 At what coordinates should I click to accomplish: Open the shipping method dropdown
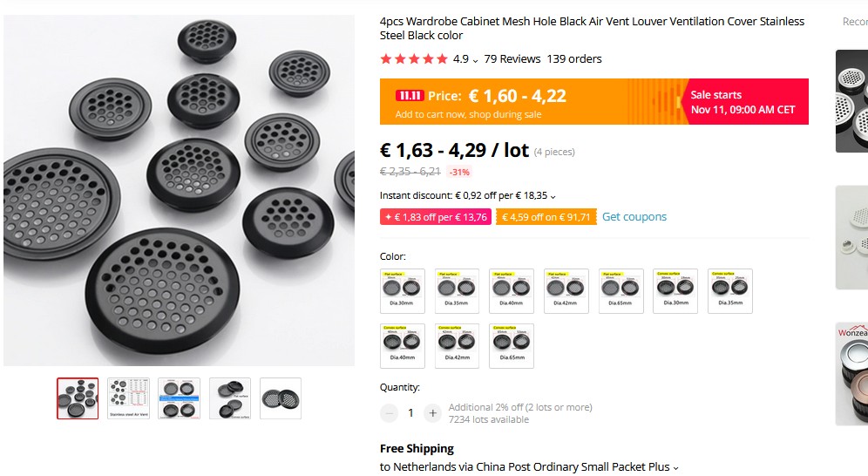[x=675, y=467]
